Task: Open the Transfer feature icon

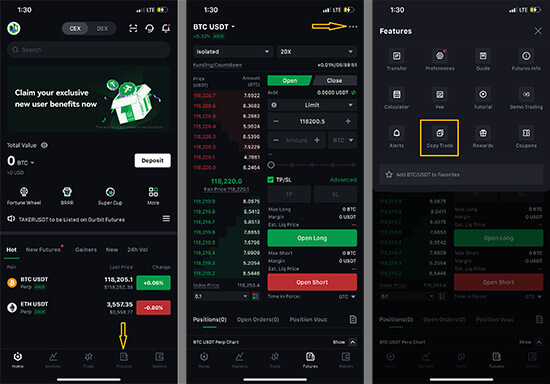Action: 396,60
